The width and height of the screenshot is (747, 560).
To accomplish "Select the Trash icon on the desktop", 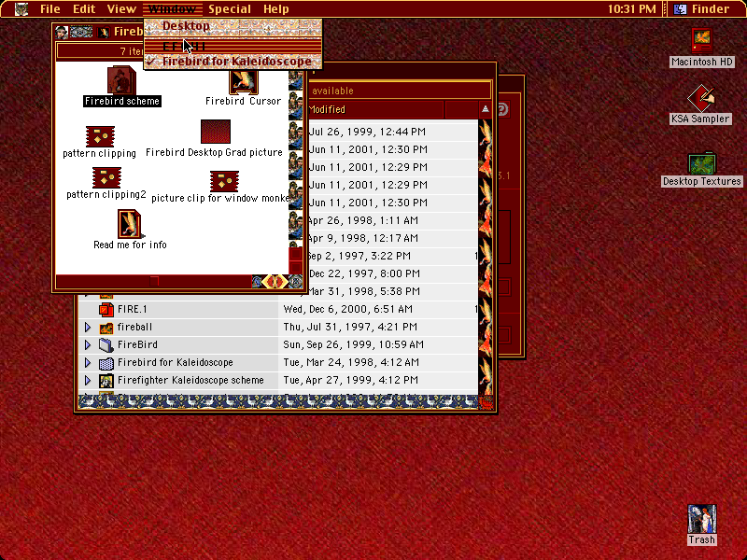I will 702,519.
